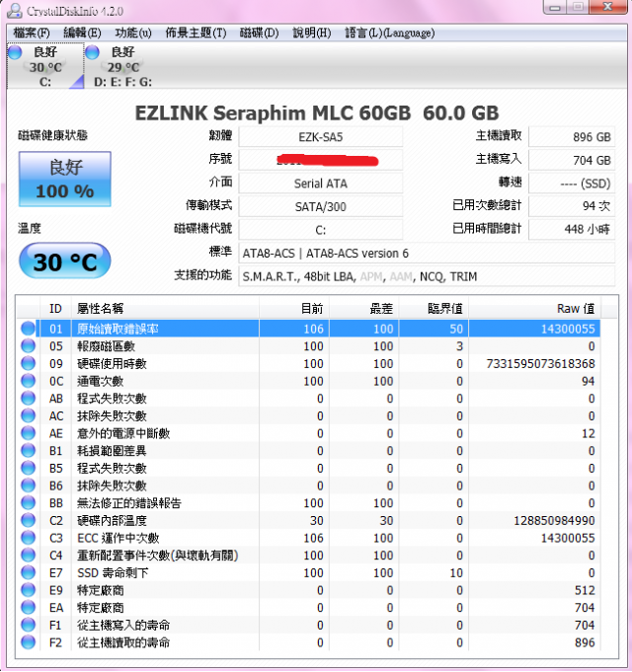Click the host writes field 704 GB

(572, 160)
